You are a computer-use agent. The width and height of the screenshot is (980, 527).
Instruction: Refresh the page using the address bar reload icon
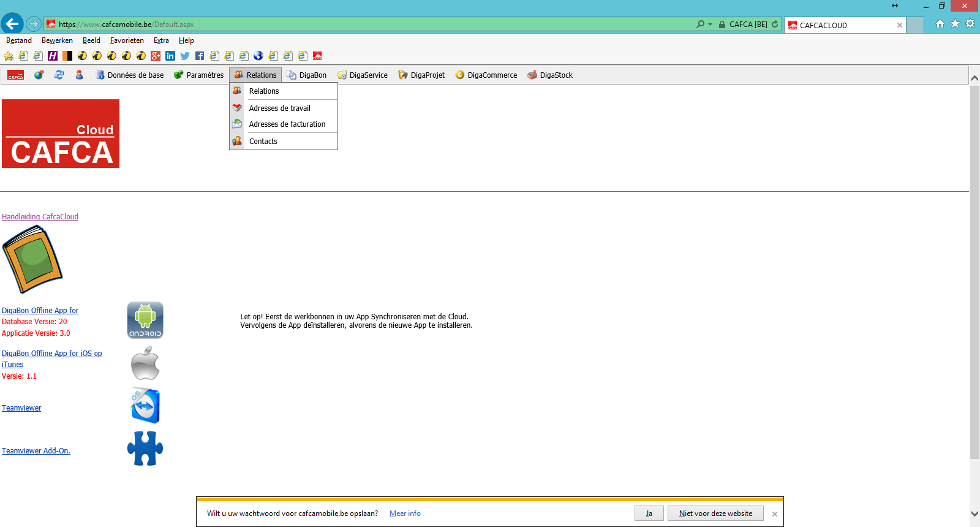tap(775, 25)
